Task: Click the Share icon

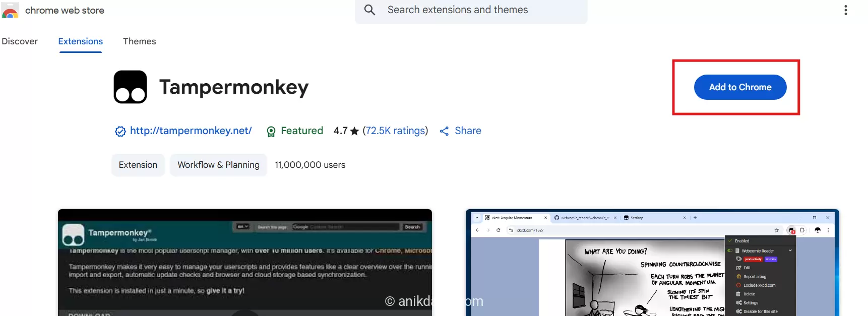Action: coord(444,131)
